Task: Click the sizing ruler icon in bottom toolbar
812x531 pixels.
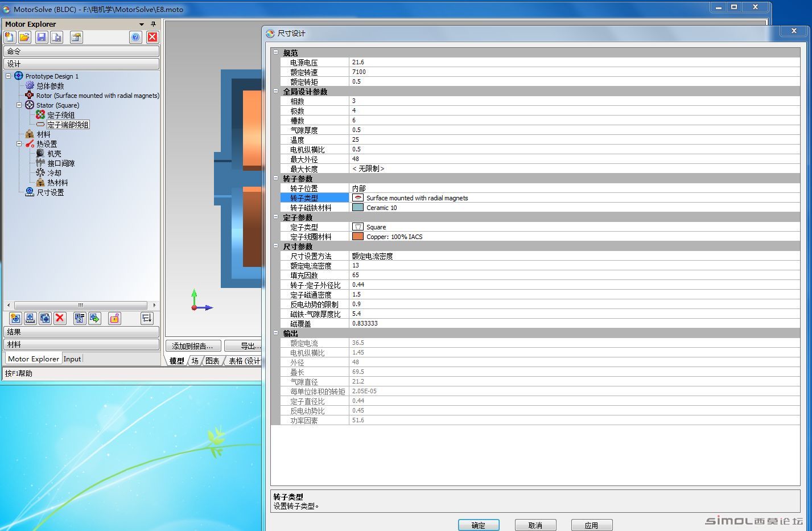Action: tap(30, 318)
